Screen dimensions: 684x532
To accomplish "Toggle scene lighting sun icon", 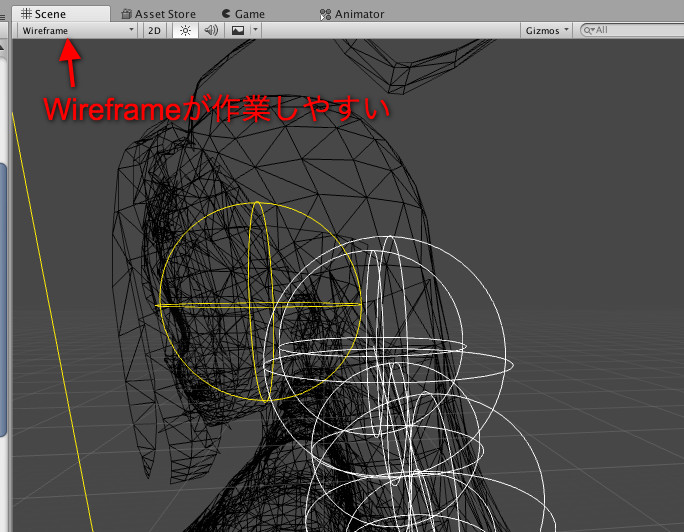I will click(x=185, y=31).
